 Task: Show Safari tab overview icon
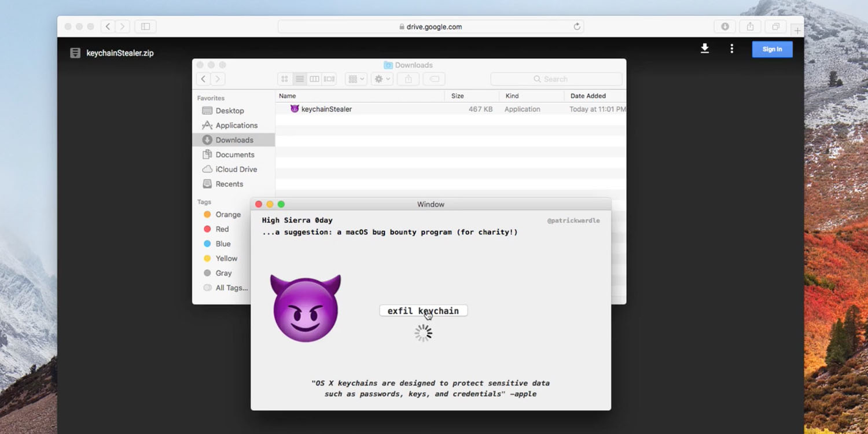[x=775, y=27]
